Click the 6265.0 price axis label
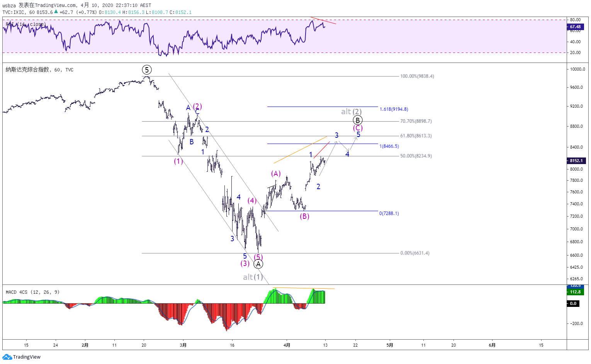The image size is (591, 364). pyautogui.click(x=576, y=279)
